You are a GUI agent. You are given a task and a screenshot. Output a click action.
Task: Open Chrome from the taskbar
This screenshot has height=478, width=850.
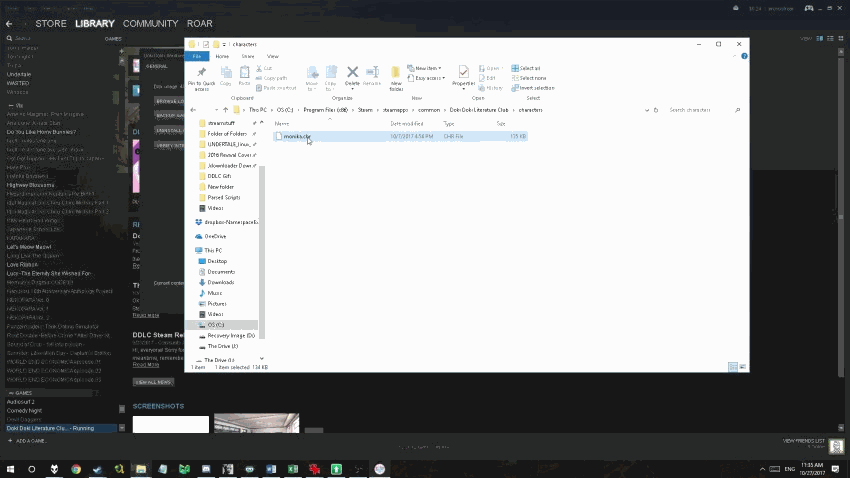click(x=76, y=469)
